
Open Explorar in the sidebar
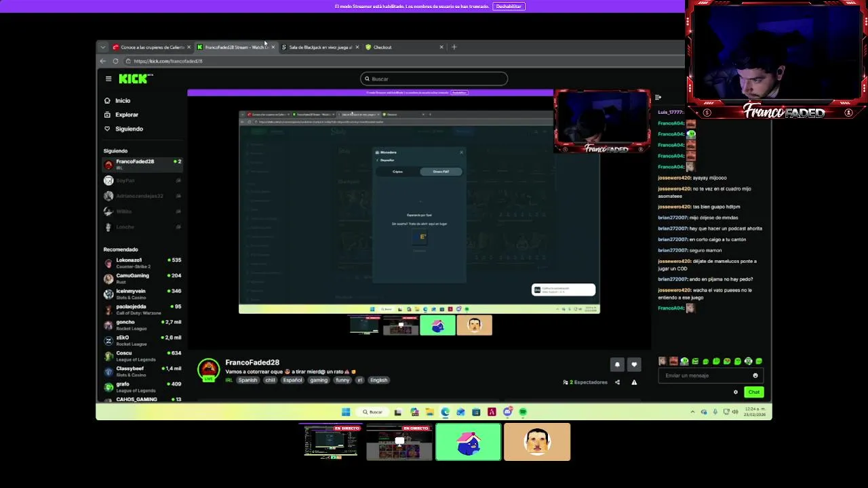[x=126, y=115]
